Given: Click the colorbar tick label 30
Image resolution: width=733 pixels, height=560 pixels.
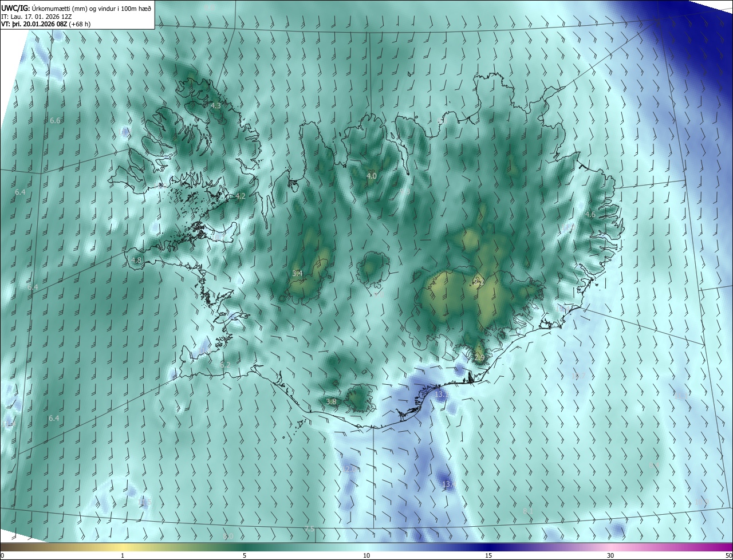Looking at the screenshot, I should click(610, 555).
